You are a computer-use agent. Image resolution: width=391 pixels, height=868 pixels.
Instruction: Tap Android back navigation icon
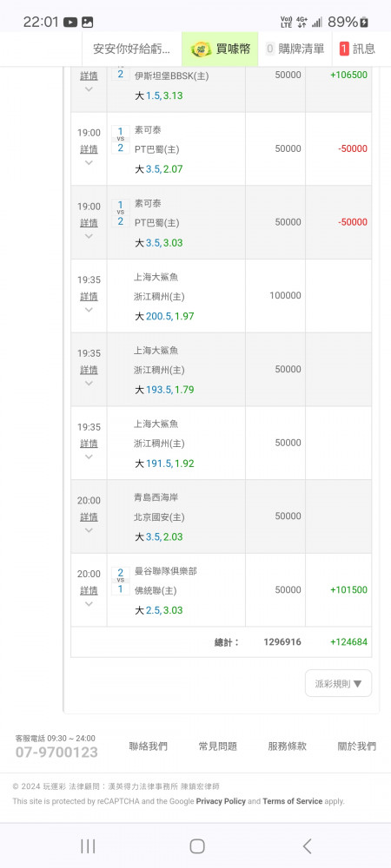(x=307, y=845)
